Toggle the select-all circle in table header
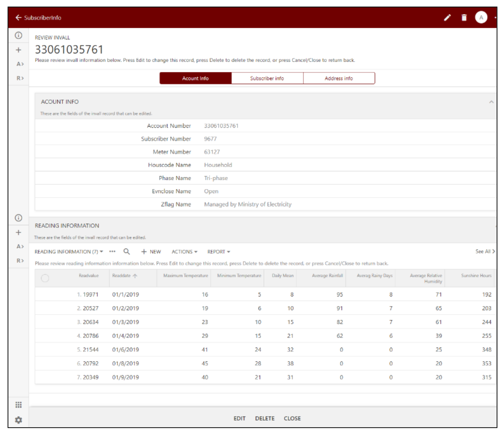 [45, 278]
